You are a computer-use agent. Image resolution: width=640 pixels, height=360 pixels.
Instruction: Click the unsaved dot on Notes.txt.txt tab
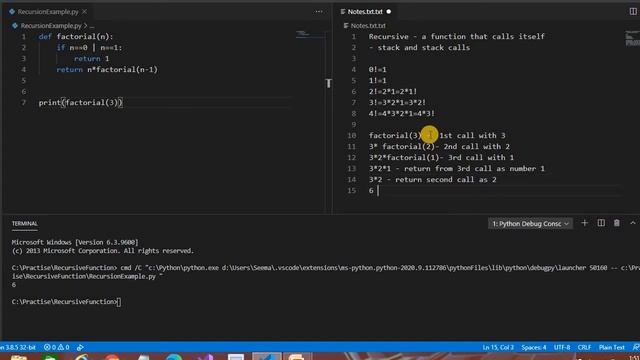[x=389, y=12]
